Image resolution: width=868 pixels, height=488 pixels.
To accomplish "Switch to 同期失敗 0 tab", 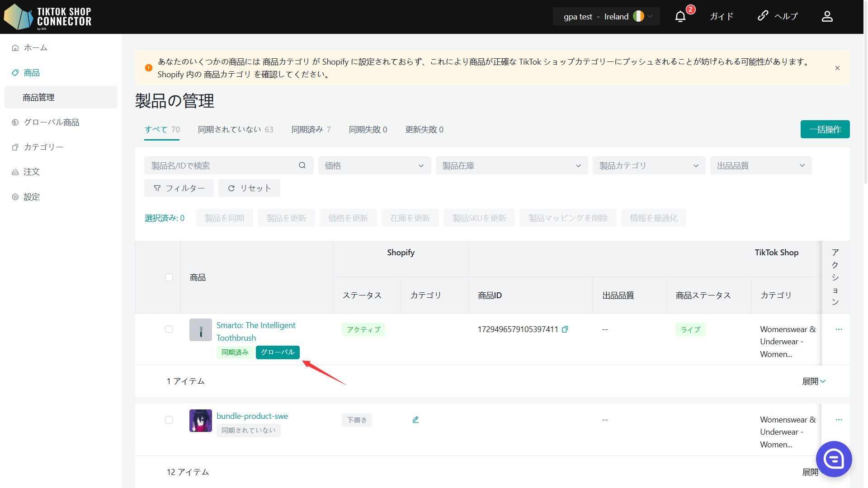I will (368, 130).
